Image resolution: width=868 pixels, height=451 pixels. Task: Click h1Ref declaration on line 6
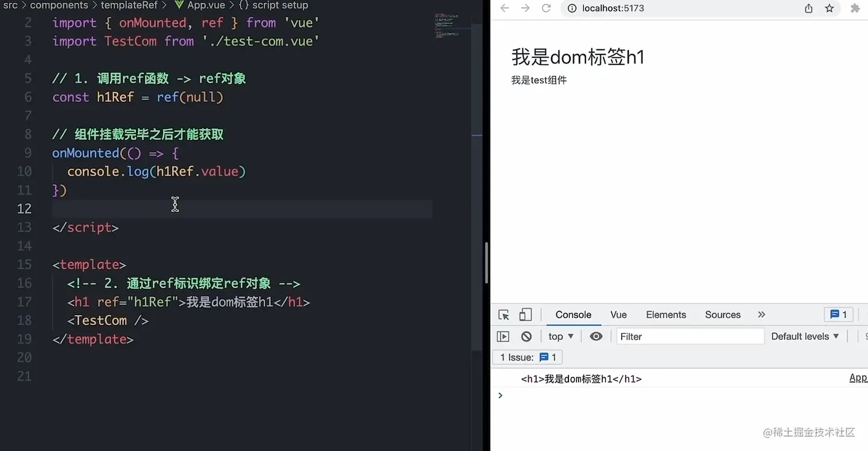(115, 97)
